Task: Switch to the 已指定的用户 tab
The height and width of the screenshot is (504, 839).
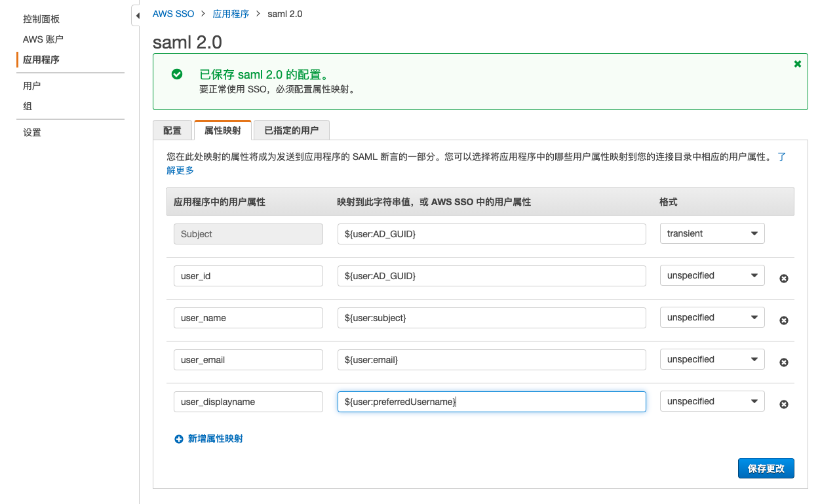Action: coord(291,130)
